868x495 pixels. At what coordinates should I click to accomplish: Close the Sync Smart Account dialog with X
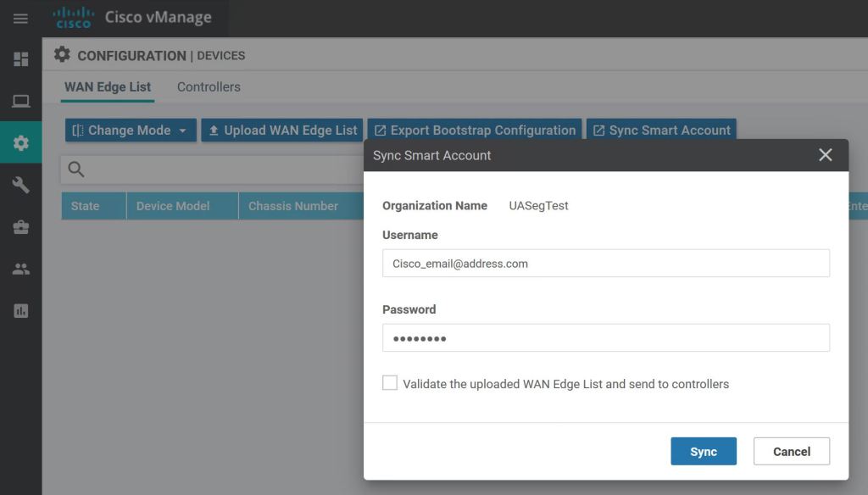pos(825,155)
